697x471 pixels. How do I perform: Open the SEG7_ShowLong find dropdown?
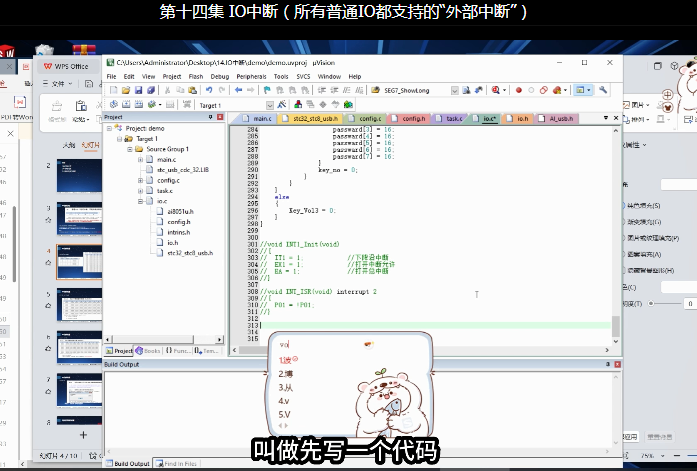click(454, 91)
